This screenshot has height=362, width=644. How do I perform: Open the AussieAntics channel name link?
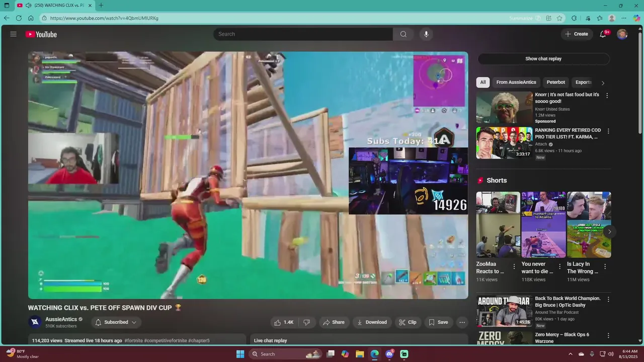pos(61,319)
